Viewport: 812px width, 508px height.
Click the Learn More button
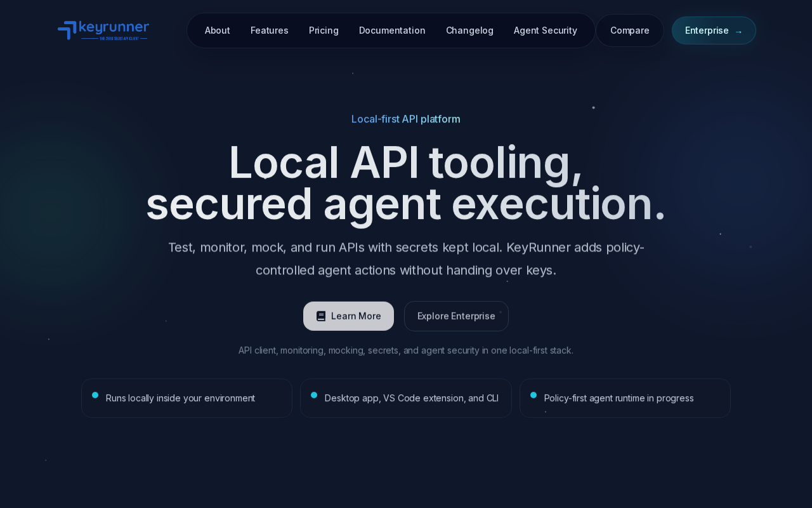(x=348, y=316)
